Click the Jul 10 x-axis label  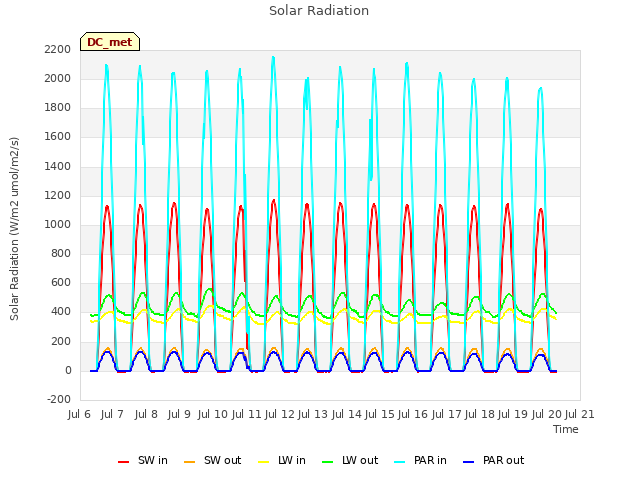212,414
